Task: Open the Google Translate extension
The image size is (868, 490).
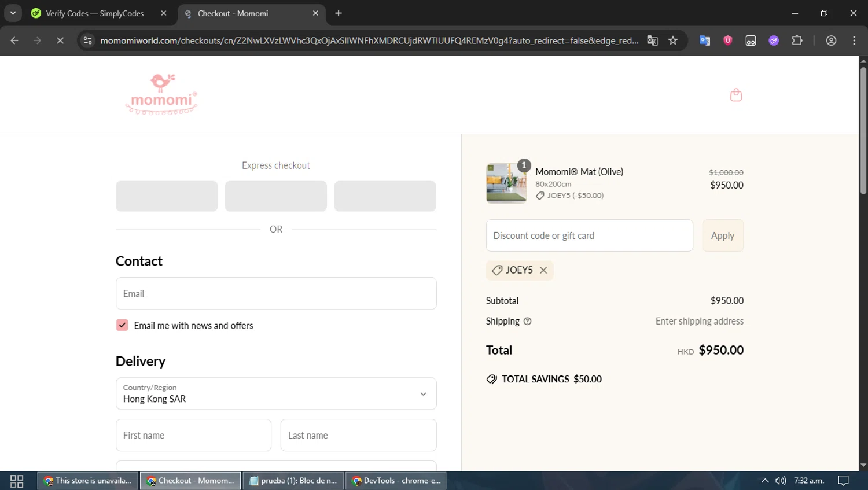Action: pos(704,40)
